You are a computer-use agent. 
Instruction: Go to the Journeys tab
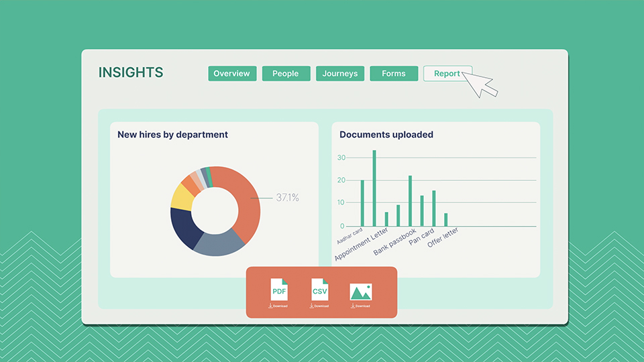click(x=340, y=74)
